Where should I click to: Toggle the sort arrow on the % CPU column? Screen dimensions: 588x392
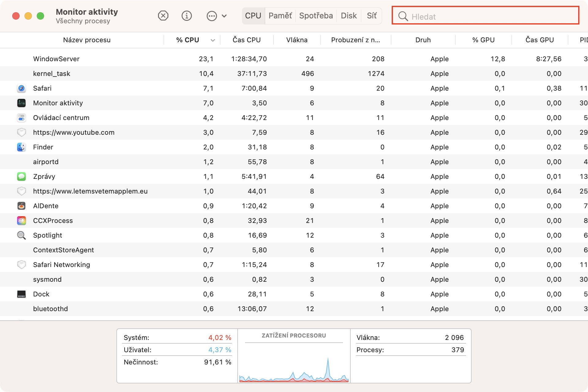[x=213, y=40]
